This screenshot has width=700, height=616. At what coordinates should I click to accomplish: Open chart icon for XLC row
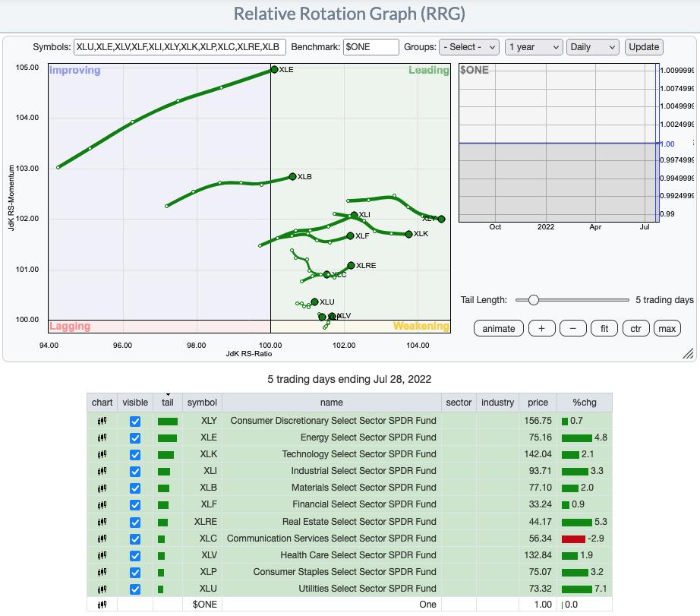pyautogui.click(x=102, y=539)
